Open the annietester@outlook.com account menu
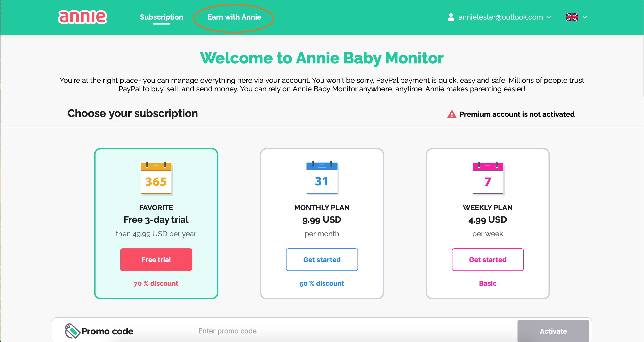This screenshot has width=644, height=342. pyautogui.click(x=500, y=17)
